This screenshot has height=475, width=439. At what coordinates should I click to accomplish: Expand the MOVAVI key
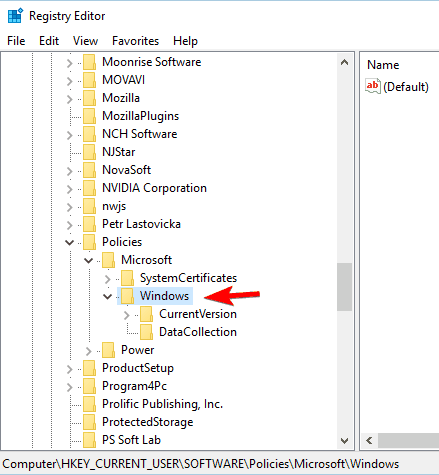[69, 81]
